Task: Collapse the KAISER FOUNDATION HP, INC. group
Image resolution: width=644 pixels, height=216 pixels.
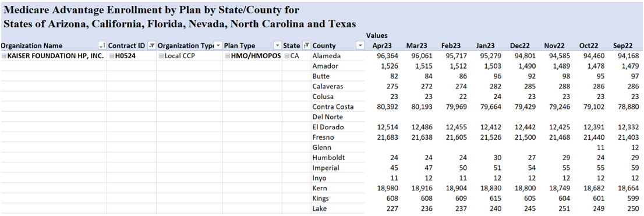Action: pos(4,56)
